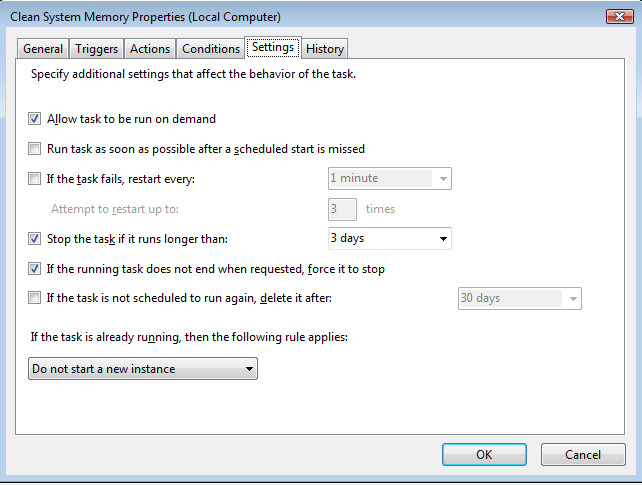Click the OK button
This screenshot has height=485, width=642.
[x=484, y=454]
